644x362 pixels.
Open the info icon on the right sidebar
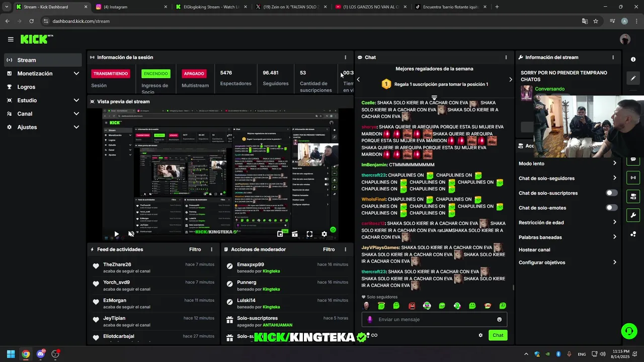[x=633, y=59]
